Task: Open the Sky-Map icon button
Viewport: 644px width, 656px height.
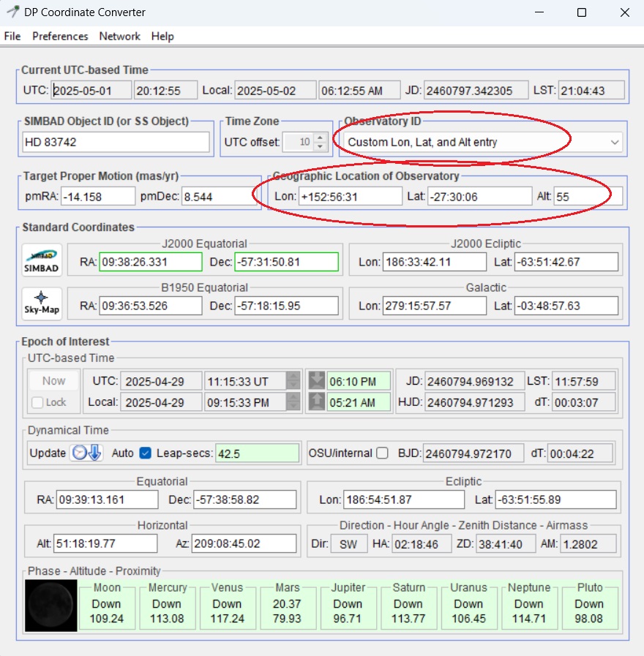Action: point(42,304)
